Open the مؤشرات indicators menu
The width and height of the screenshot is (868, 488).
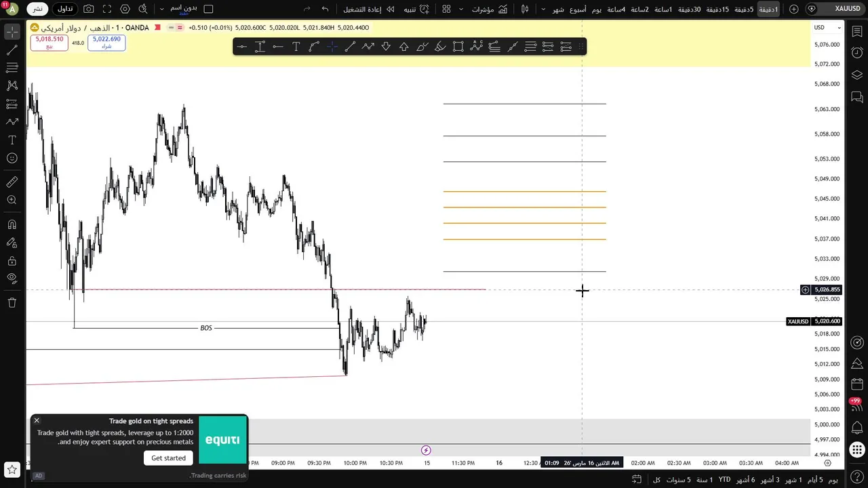pyautogui.click(x=489, y=9)
